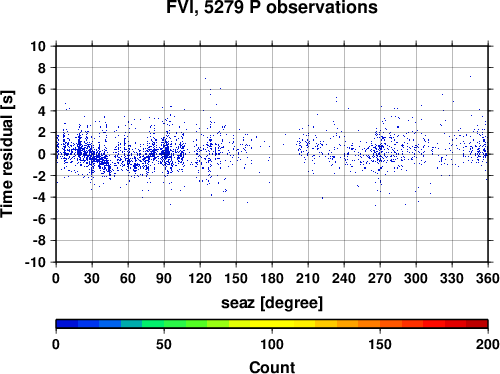The height and width of the screenshot is (374, 500).
Task: Click the 'seaz [degree]' x-axis label
Action: [272, 303]
